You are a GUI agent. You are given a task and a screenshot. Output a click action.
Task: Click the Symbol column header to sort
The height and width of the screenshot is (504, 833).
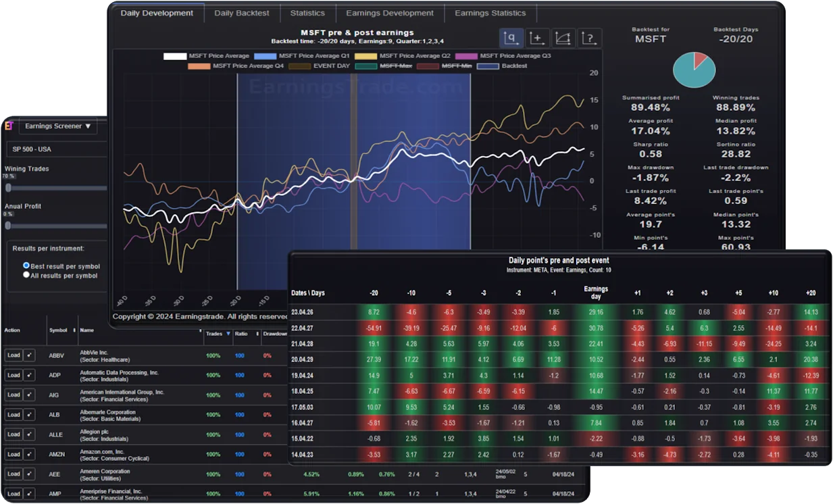pyautogui.click(x=58, y=330)
